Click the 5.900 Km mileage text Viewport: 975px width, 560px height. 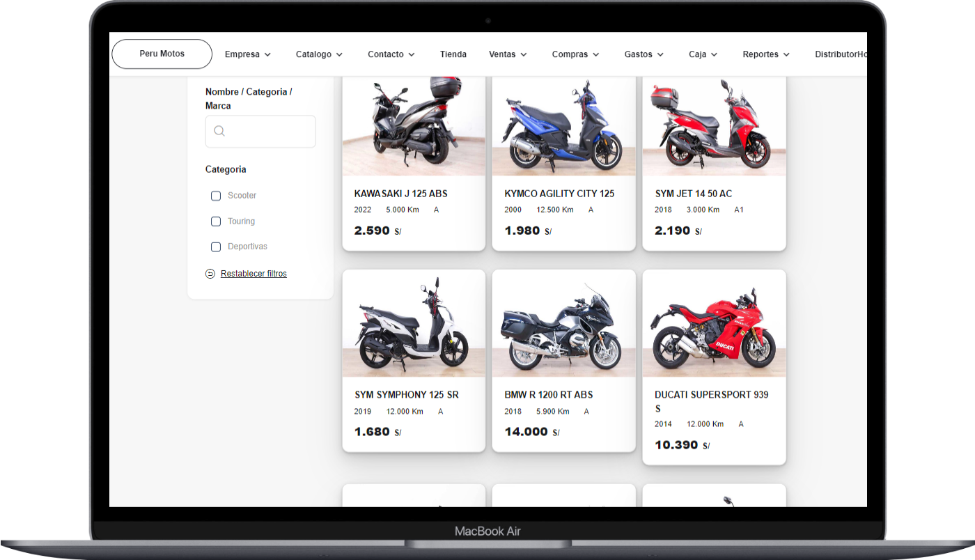click(x=553, y=412)
